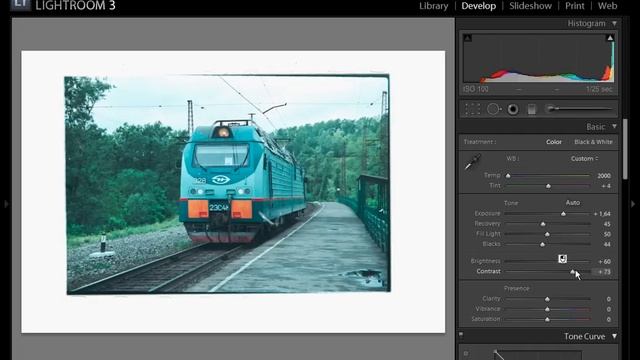The image size is (640, 360).
Task: Select the Red Eye Correction tool
Action: [x=513, y=109]
